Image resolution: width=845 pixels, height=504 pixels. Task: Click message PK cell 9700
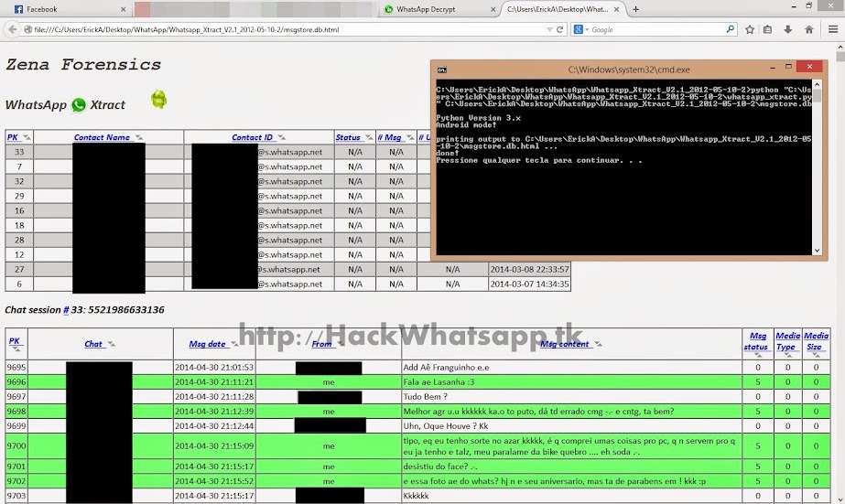16,445
